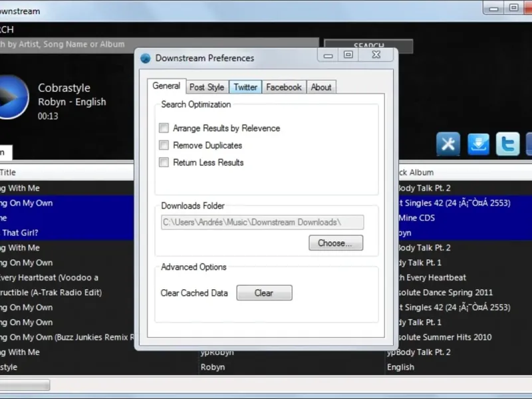532x399 pixels.
Task: Click the Album column header
Action: [465, 172]
